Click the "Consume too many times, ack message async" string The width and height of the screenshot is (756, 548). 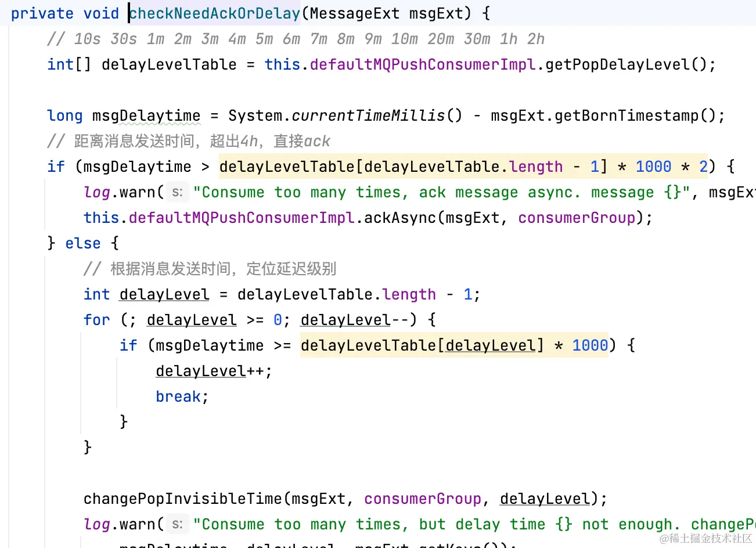tap(441, 192)
